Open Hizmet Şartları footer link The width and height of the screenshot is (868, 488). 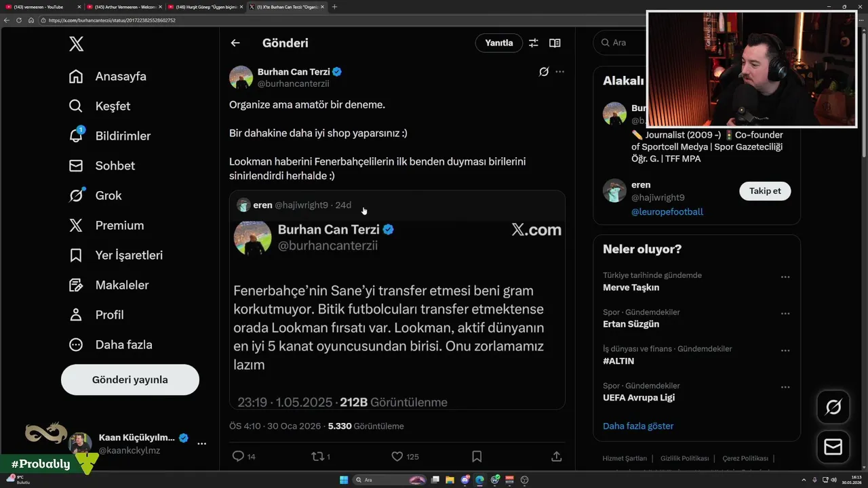coord(625,459)
